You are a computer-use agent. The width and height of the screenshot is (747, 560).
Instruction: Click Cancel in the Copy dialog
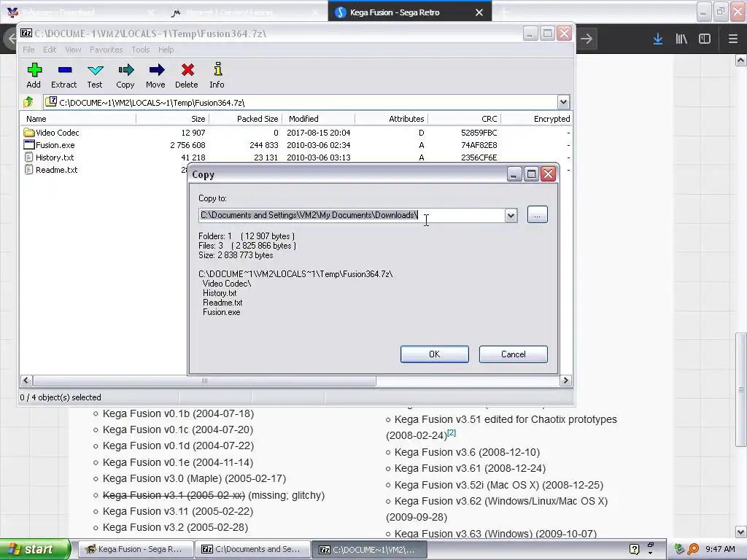pos(513,354)
